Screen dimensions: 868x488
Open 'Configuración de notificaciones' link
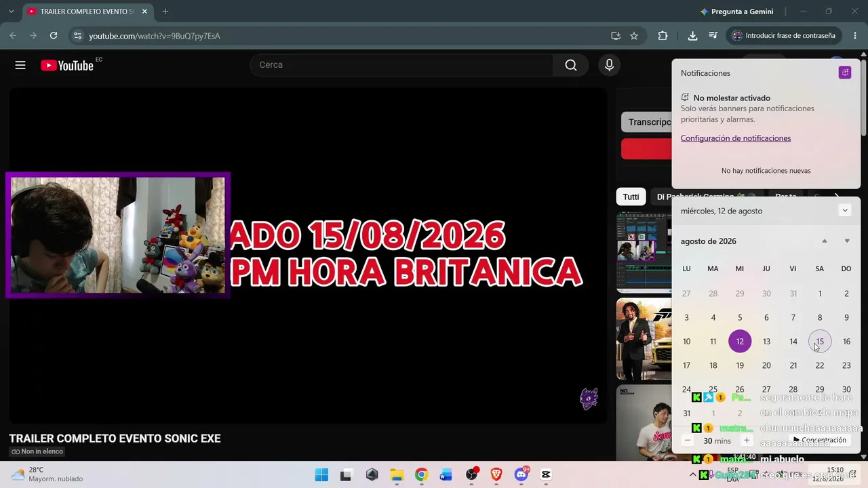[x=736, y=138]
